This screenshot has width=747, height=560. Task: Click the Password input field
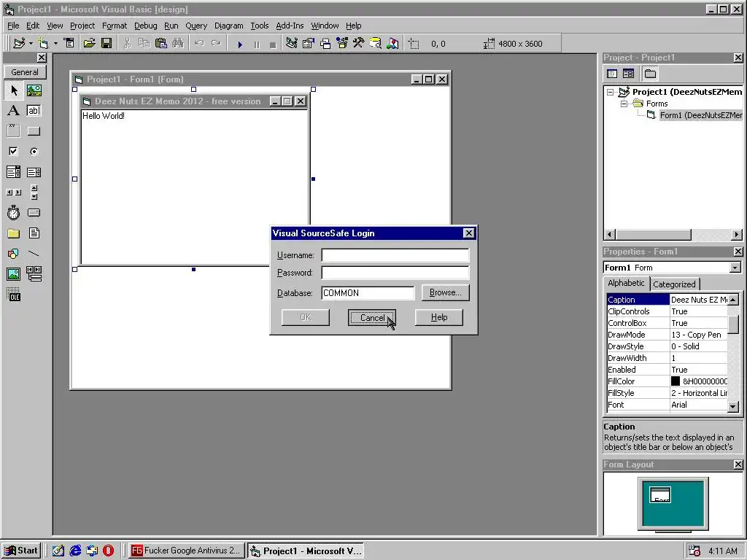click(395, 273)
